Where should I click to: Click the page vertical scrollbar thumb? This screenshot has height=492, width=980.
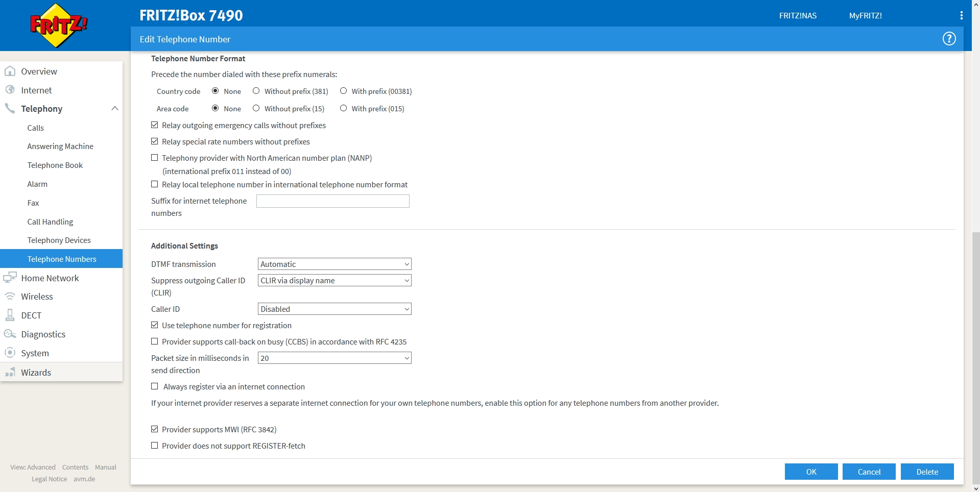[976, 358]
